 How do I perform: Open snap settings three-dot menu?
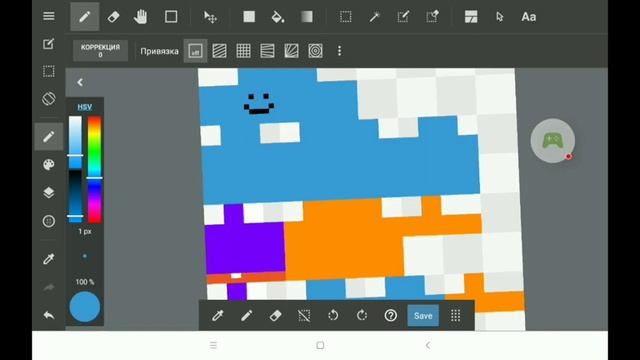[x=340, y=51]
